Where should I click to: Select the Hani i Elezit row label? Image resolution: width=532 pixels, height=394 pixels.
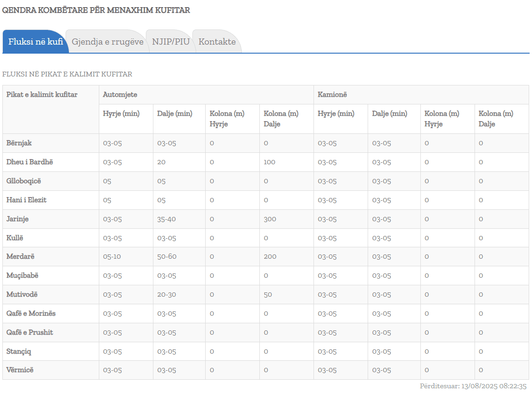click(x=27, y=200)
